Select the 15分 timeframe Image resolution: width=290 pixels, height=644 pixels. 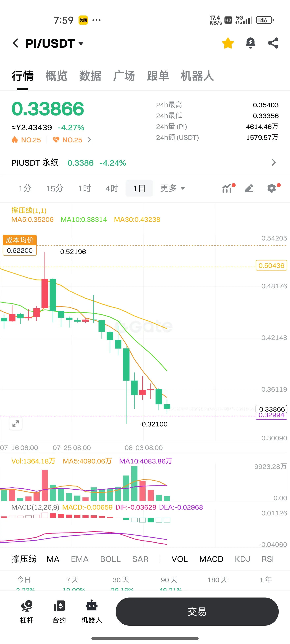coord(55,188)
